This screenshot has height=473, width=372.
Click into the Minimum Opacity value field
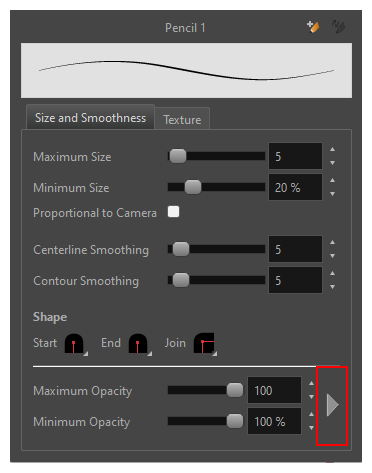[x=274, y=421]
